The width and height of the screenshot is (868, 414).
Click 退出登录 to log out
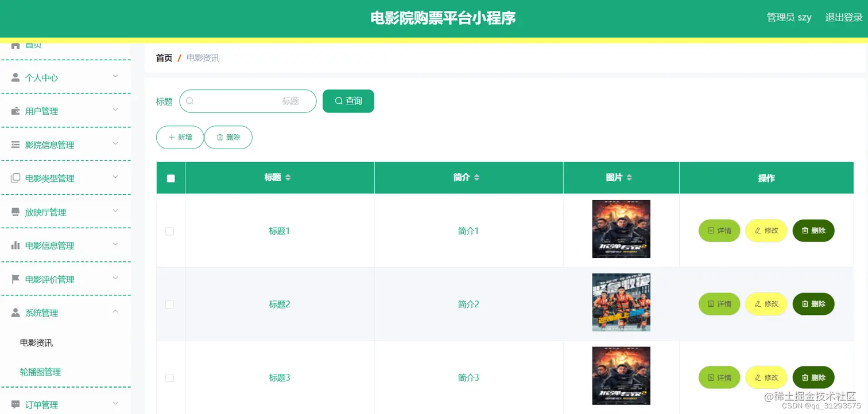[x=844, y=17]
